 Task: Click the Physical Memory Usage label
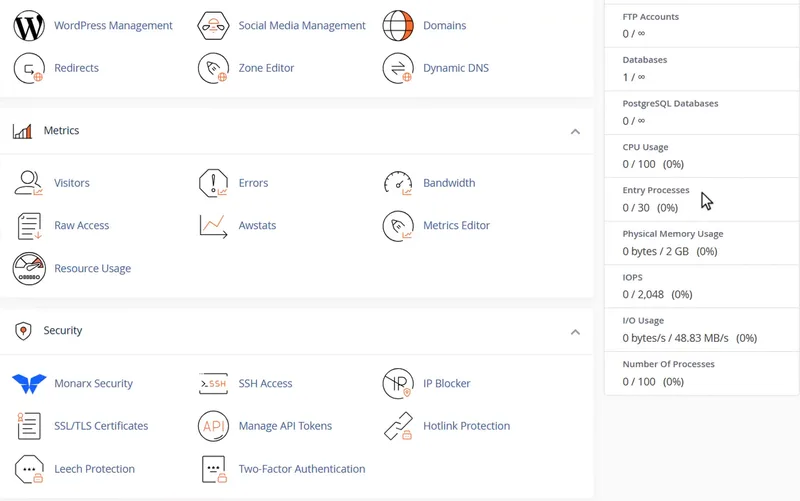pos(673,234)
